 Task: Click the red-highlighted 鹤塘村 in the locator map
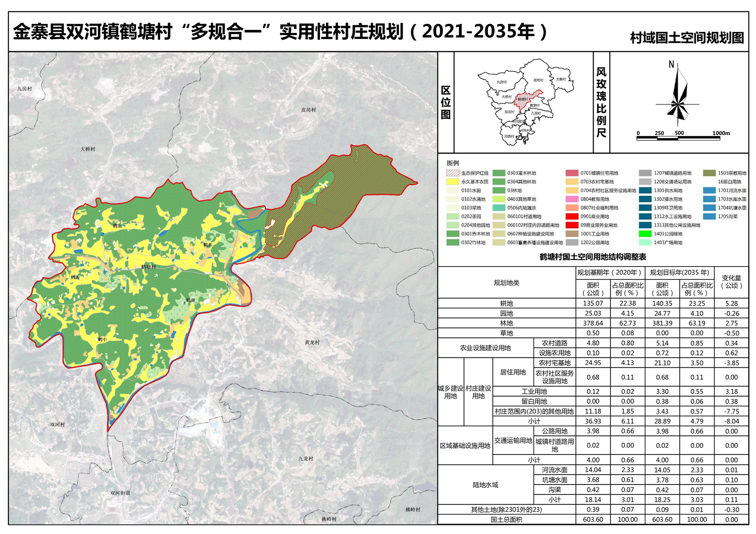coord(522,99)
